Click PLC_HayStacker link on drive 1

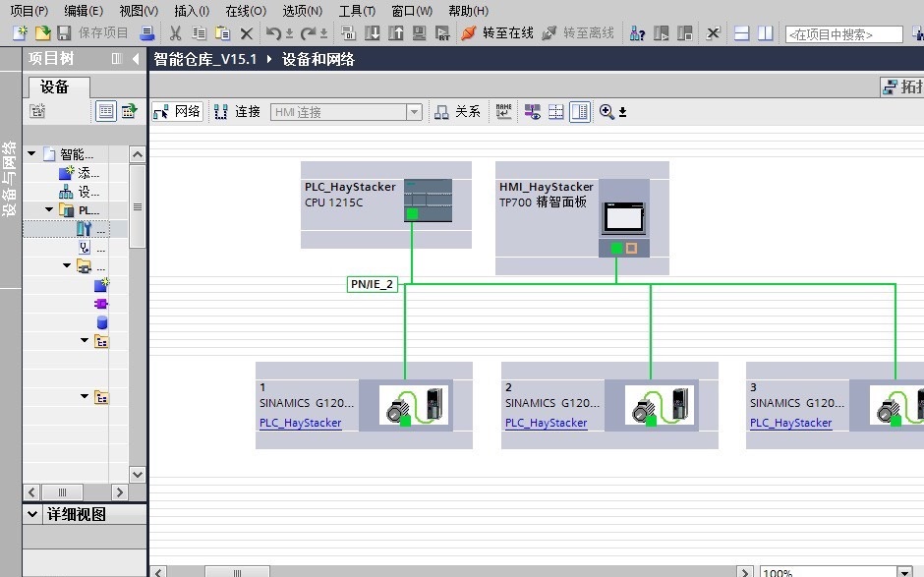point(301,423)
